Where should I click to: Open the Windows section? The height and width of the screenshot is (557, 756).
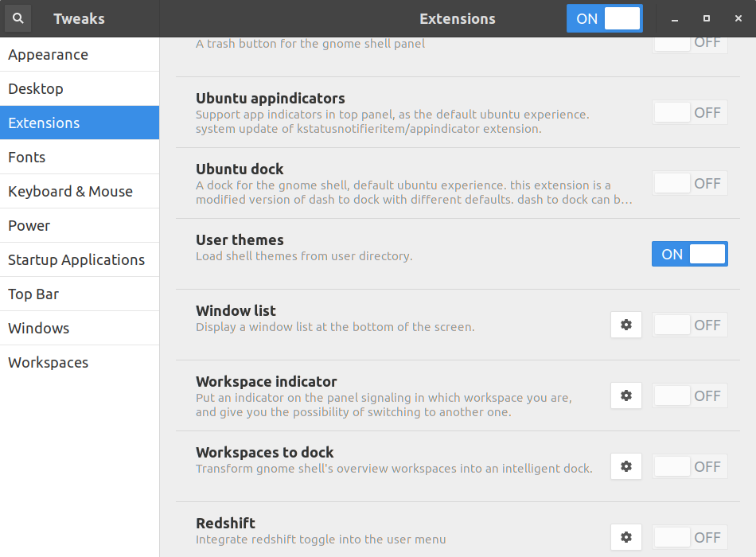[x=80, y=329]
